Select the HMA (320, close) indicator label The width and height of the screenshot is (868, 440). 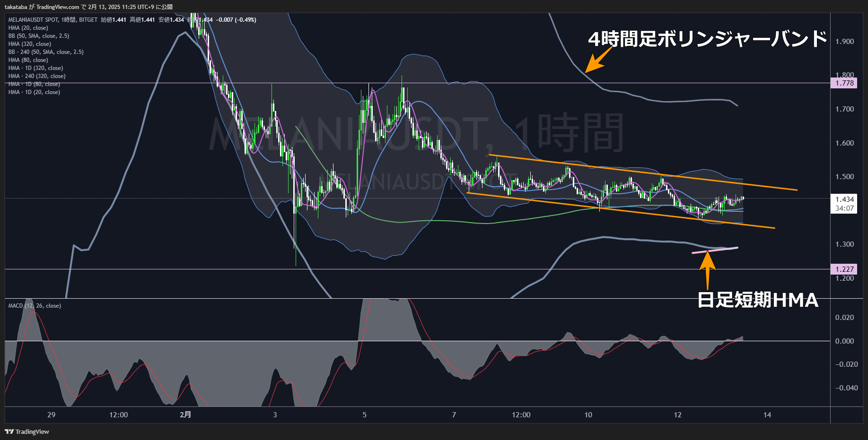click(x=29, y=44)
